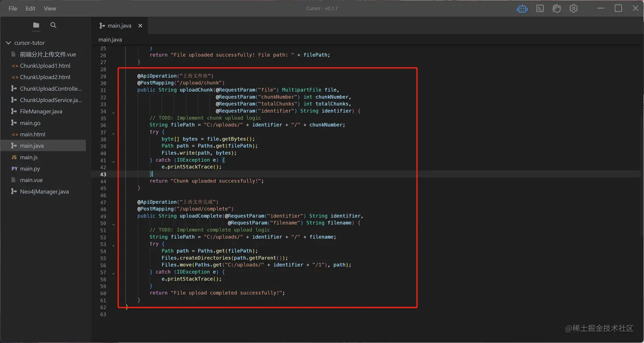Open the terminal icon in title bar
644x343 pixels.
[540, 9]
